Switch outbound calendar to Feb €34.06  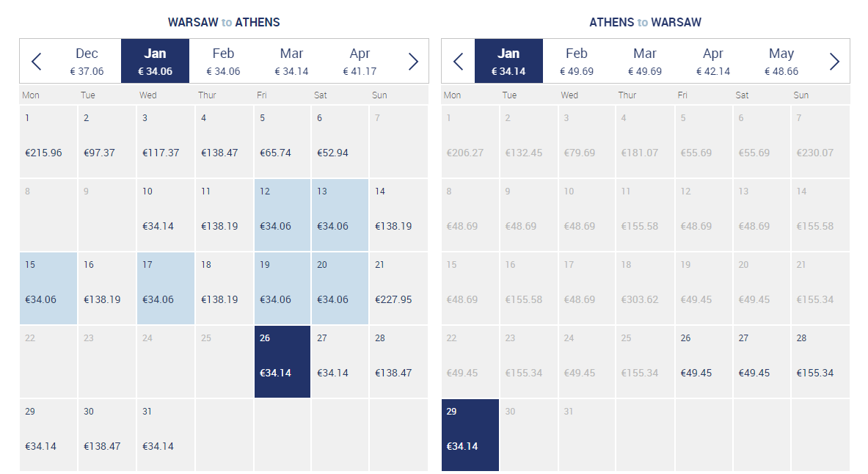(x=223, y=61)
